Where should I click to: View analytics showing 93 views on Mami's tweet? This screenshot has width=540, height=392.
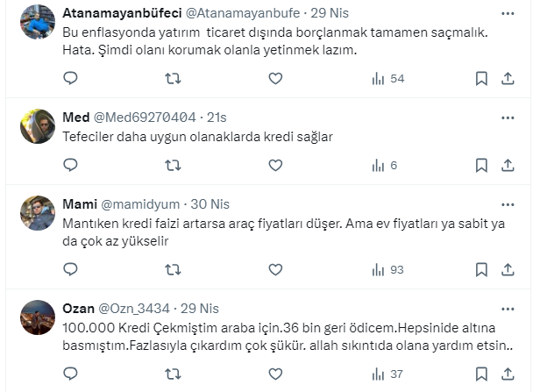[387, 269]
